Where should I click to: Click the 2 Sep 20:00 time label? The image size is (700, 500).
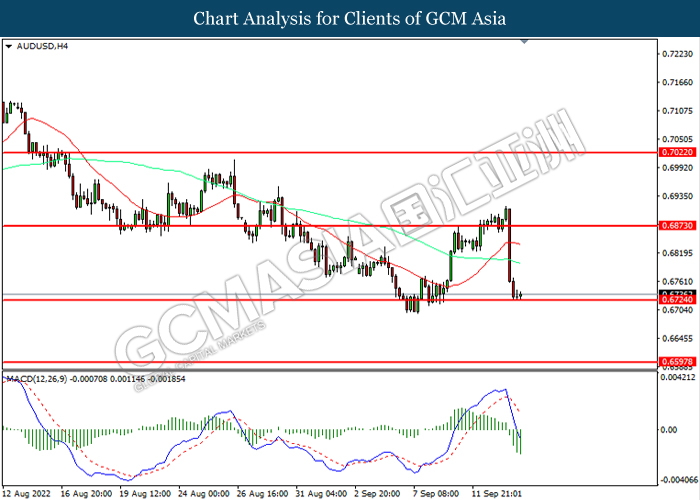[377, 494]
